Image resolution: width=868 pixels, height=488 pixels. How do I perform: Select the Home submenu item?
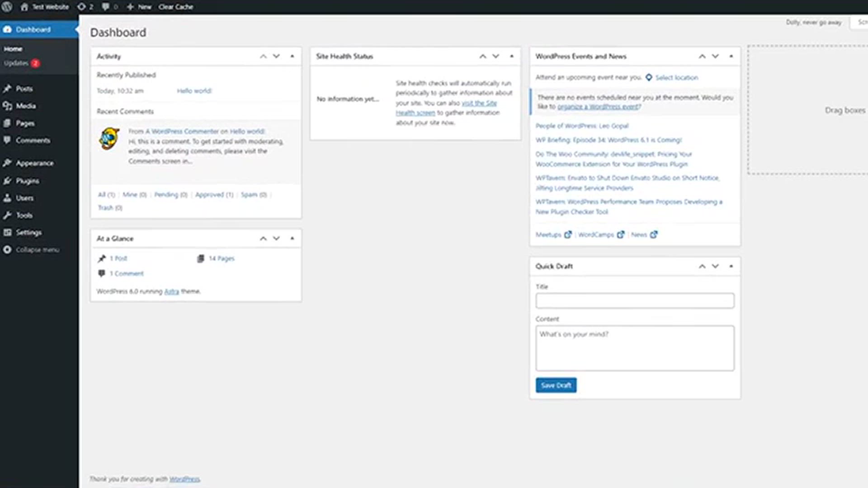(13, 49)
